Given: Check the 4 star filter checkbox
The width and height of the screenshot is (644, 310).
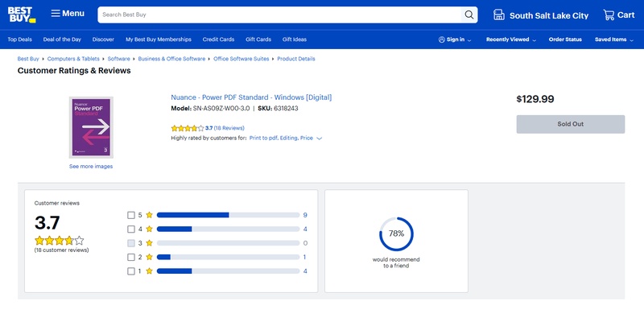Looking at the screenshot, I should pos(131,229).
